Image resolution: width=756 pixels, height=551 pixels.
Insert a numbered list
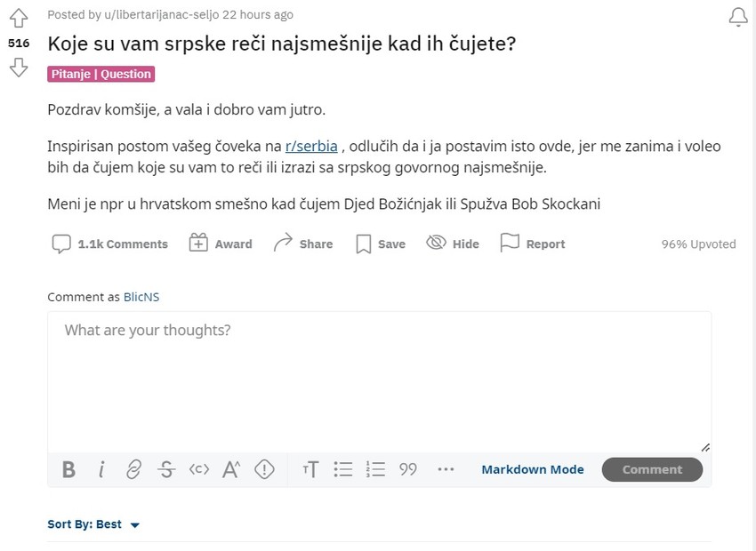click(x=375, y=469)
